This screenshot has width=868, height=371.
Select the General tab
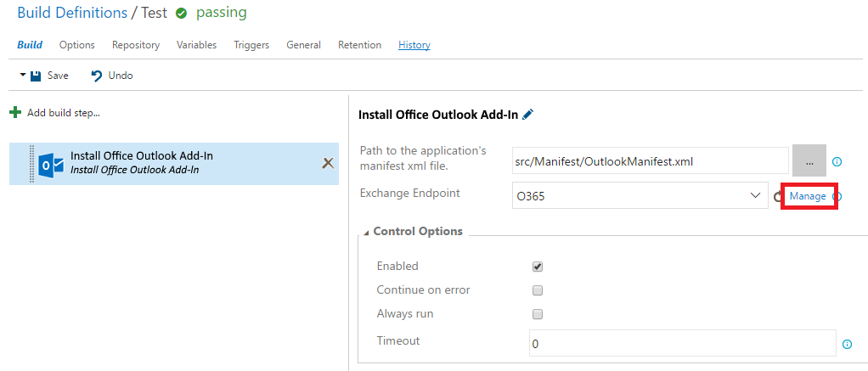[303, 45]
